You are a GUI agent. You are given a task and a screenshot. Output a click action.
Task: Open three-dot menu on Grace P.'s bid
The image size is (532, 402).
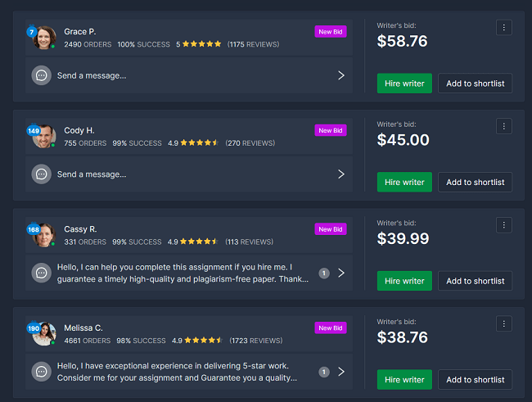(x=503, y=28)
